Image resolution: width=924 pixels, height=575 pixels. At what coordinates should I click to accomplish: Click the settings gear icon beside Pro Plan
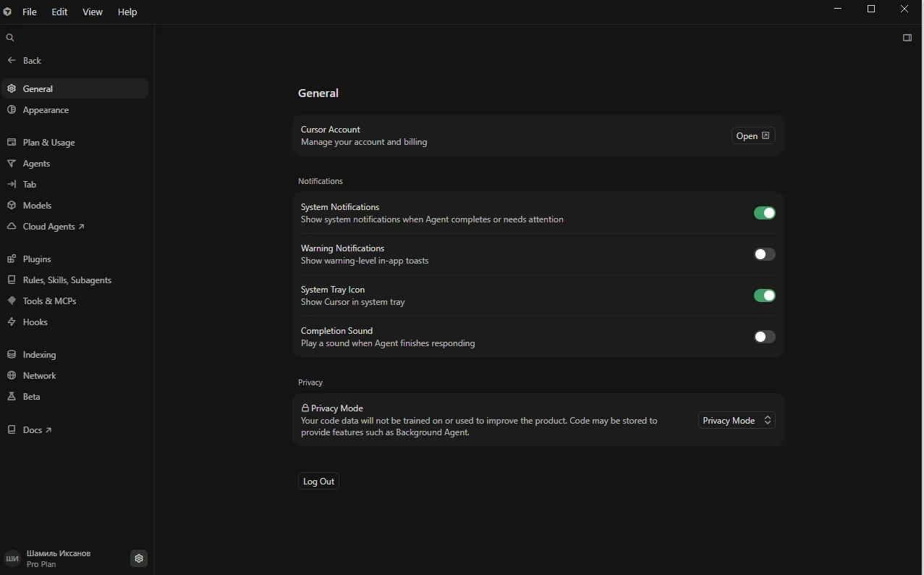pos(139,558)
